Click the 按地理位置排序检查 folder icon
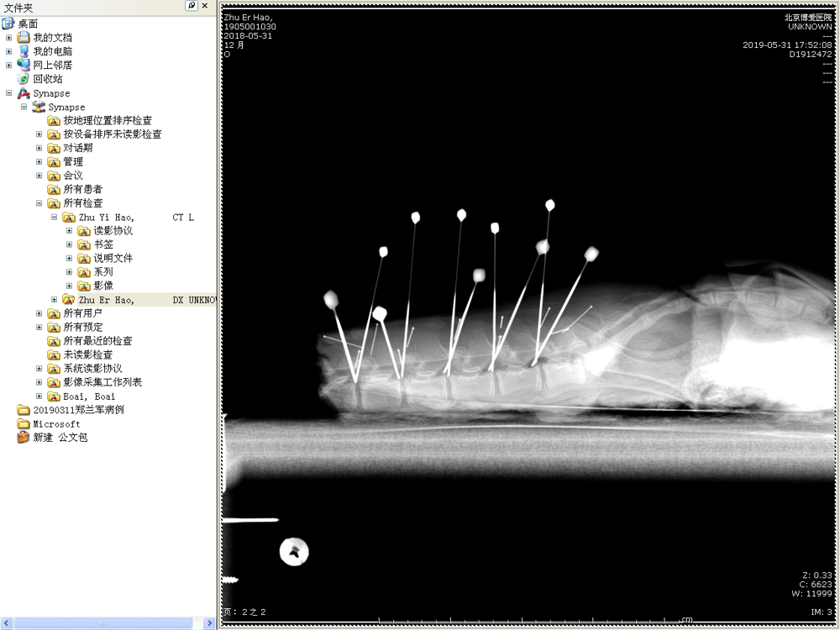The width and height of the screenshot is (840, 630). point(53,120)
